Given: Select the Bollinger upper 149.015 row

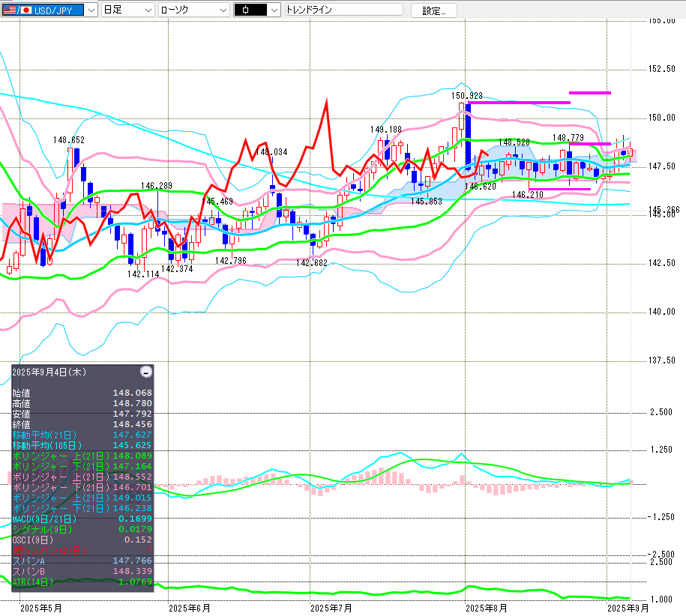Looking at the screenshot, I should point(82,498).
